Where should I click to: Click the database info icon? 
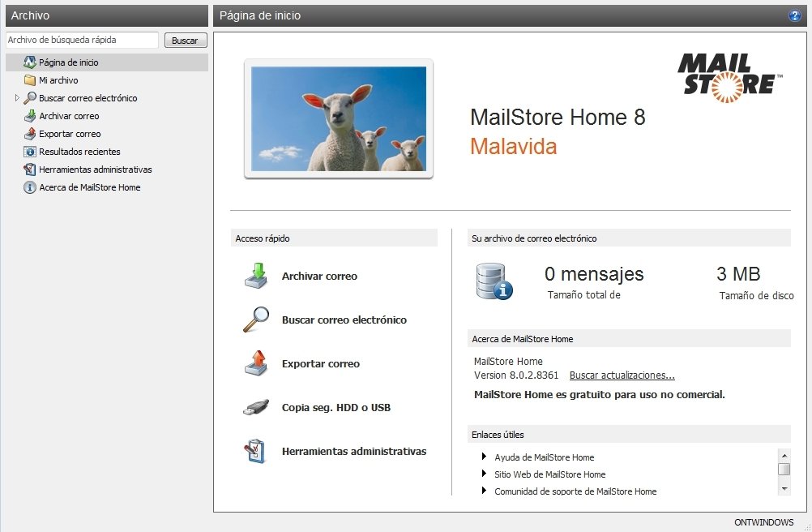[494, 281]
